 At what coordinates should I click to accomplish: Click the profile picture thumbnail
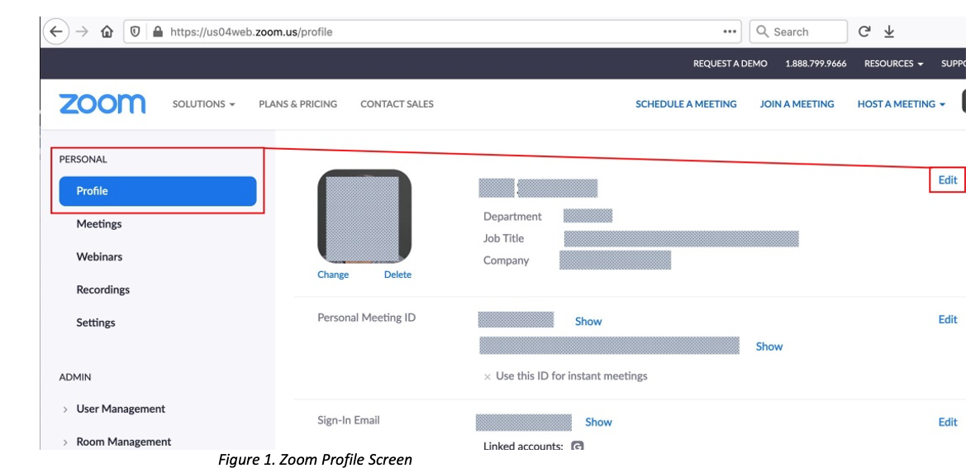tap(364, 217)
